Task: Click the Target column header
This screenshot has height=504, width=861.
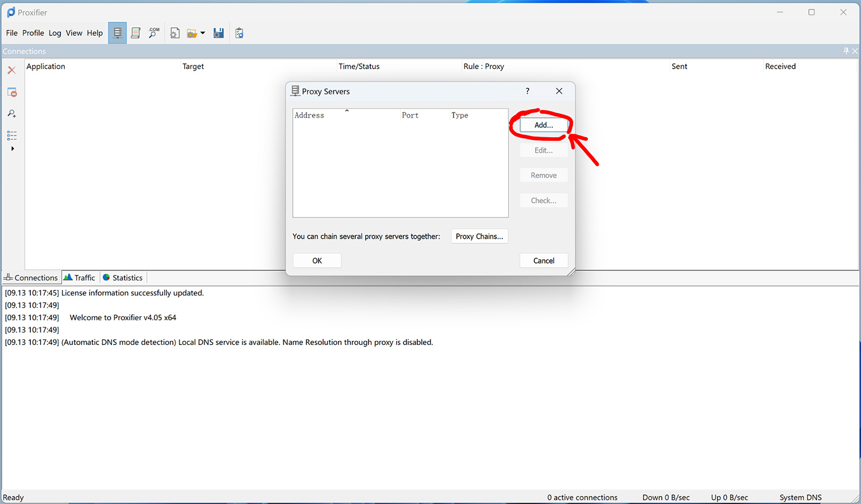Action: pos(259,66)
